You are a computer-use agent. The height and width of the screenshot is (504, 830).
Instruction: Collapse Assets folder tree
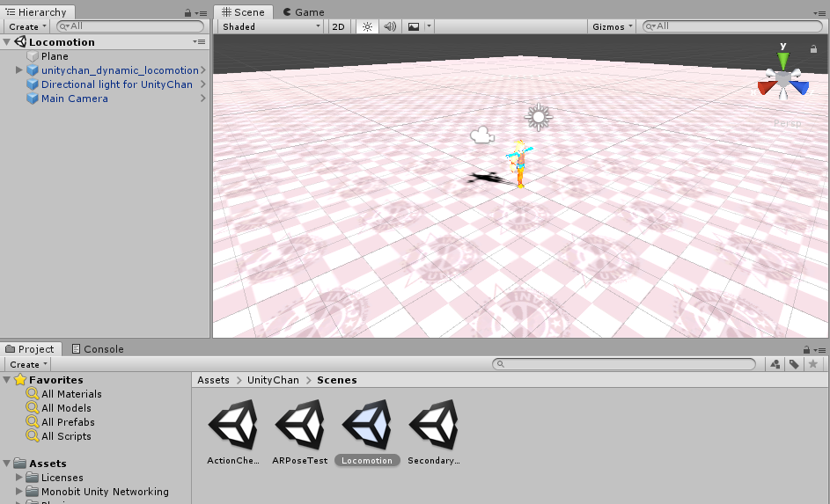(x=7, y=464)
